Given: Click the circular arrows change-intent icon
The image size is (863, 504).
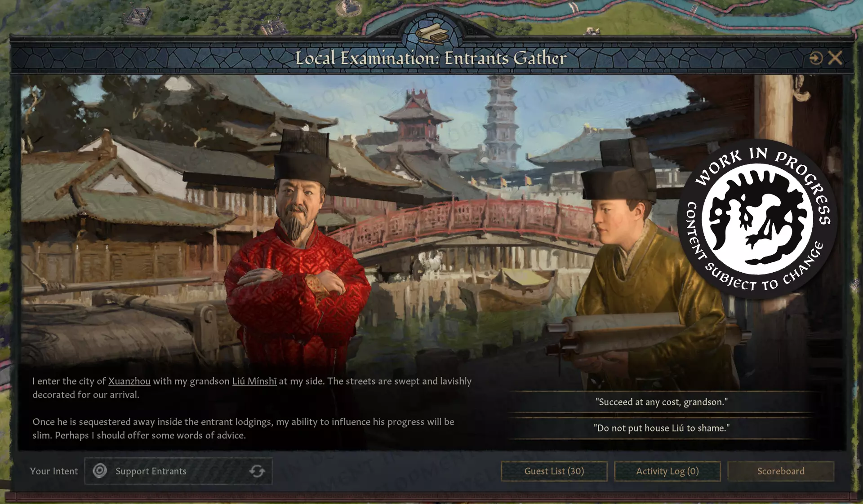Looking at the screenshot, I should coord(257,471).
